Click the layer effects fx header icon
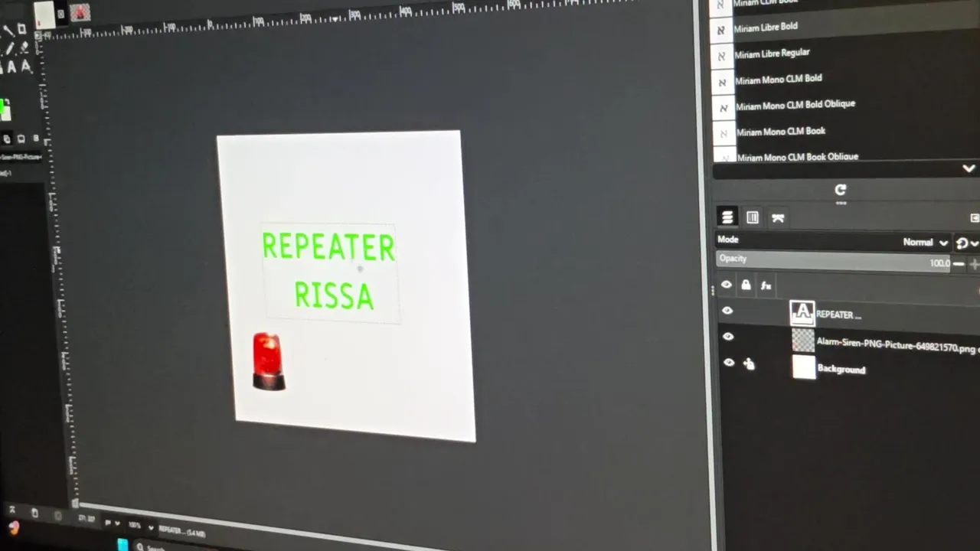The height and width of the screenshot is (551, 980). tap(766, 285)
